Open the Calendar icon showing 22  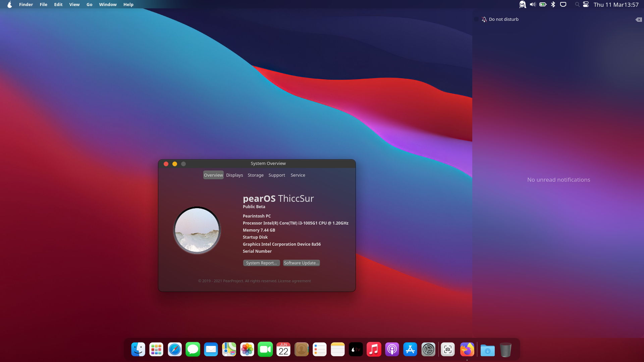[x=283, y=350]
